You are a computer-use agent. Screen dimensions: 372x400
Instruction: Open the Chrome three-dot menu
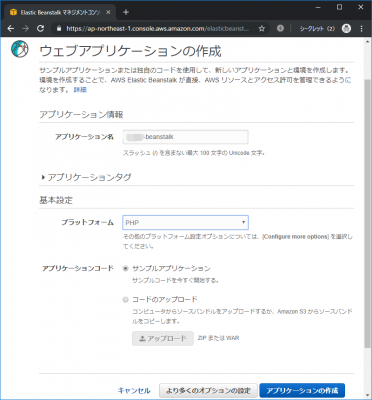pos(362,29)
